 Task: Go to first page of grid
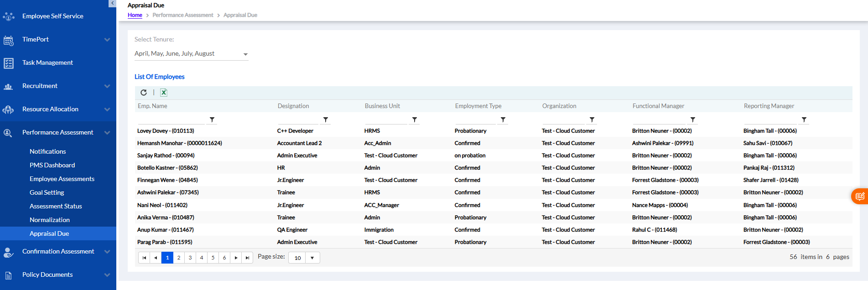(144, 258)
